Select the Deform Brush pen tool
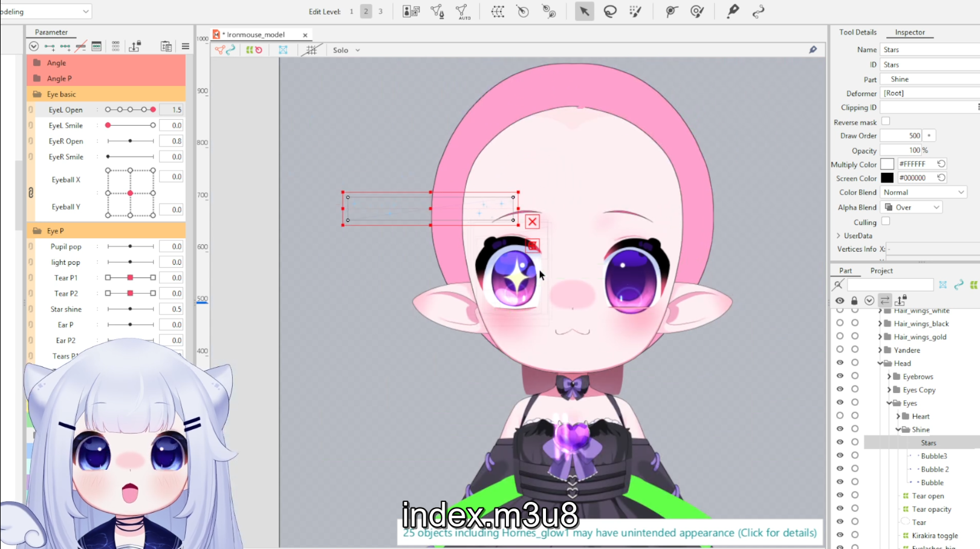This screenshot has width=980, height=549. coord(733,11)
